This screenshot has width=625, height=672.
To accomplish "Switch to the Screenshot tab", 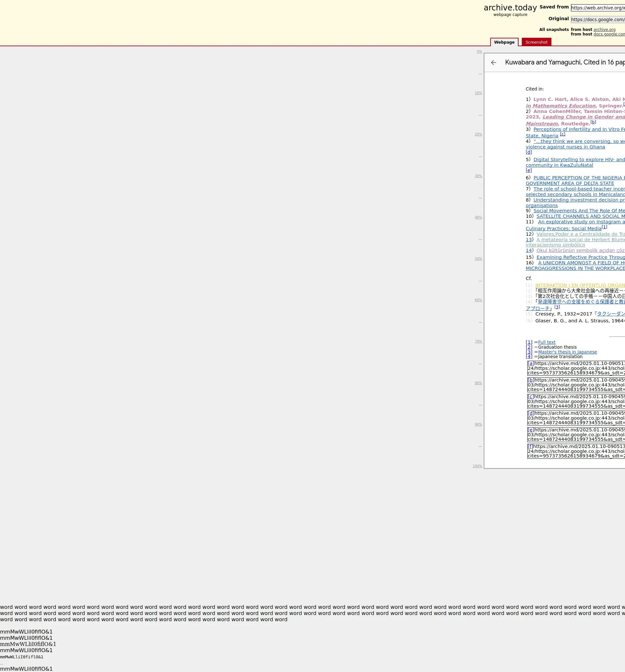I will point(536,42).
